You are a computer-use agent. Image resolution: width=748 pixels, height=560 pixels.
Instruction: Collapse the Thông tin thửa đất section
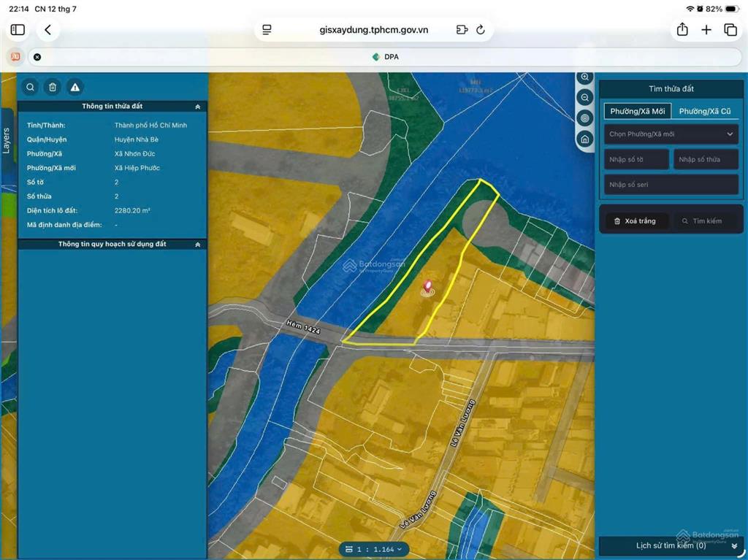pos(197,107)
